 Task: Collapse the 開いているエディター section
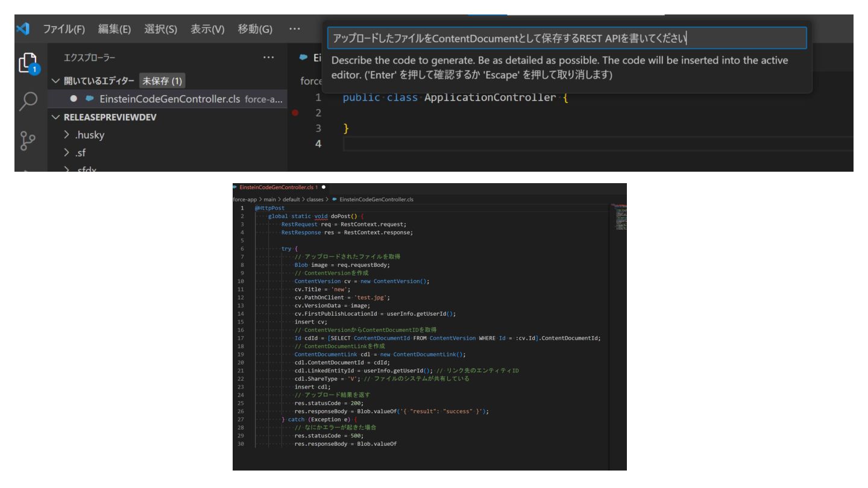coord(56,81)
